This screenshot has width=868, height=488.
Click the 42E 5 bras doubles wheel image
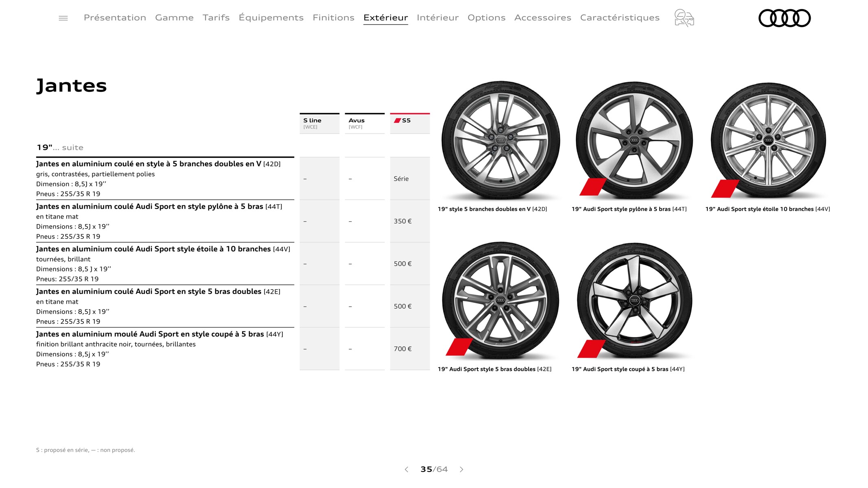(501, 301)
